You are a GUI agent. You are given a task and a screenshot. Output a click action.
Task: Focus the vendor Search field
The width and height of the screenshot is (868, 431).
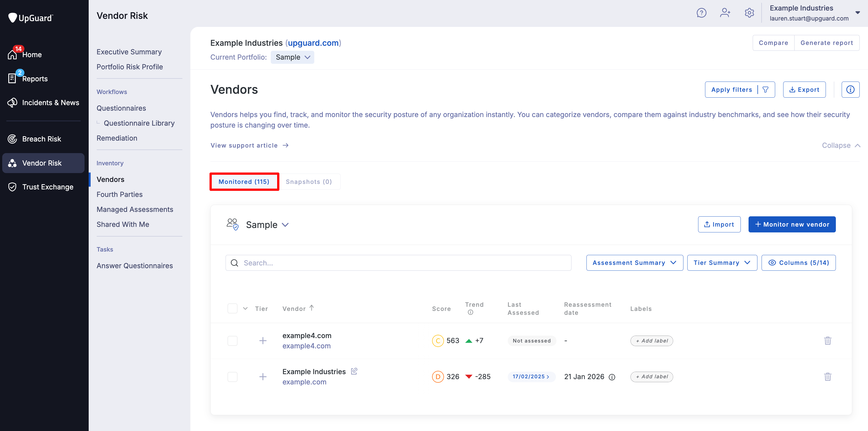point(398,263)
